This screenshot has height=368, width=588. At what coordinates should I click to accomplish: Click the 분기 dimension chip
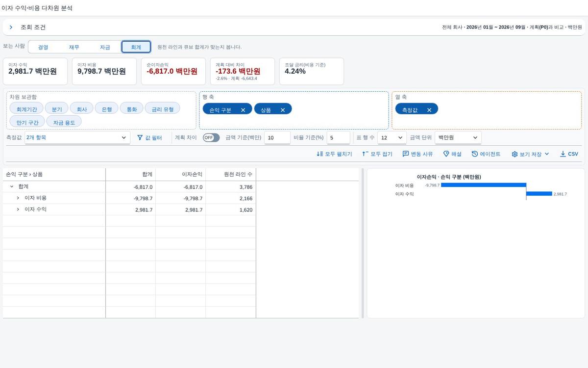[x=57, y=109]
